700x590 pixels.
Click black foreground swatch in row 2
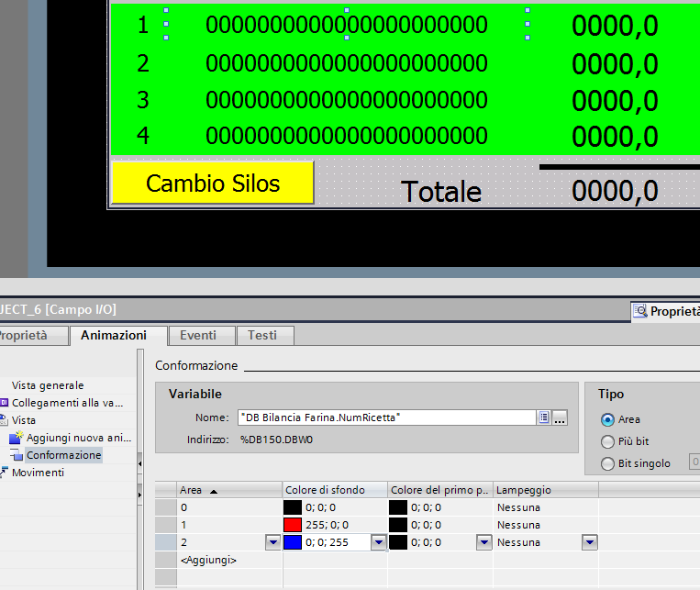point(398,542)
